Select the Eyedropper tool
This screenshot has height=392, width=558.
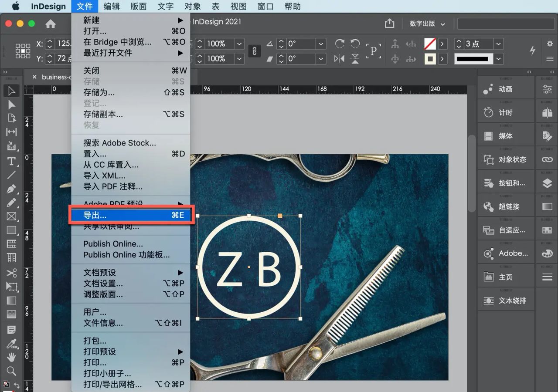point(12,343)
